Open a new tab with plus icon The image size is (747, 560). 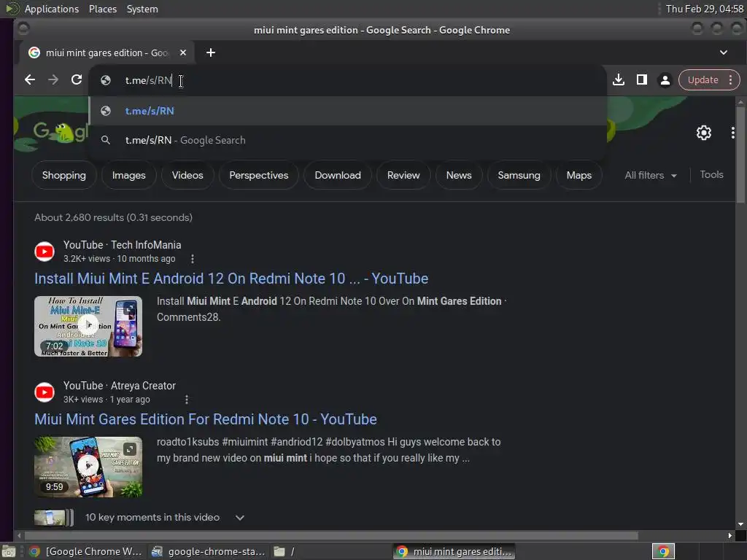click(x=211, y=52)
